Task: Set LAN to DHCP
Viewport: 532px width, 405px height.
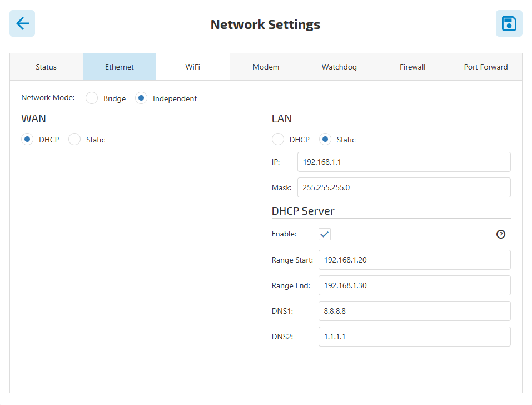Action: pyautogui.click(x=278, y=140)
